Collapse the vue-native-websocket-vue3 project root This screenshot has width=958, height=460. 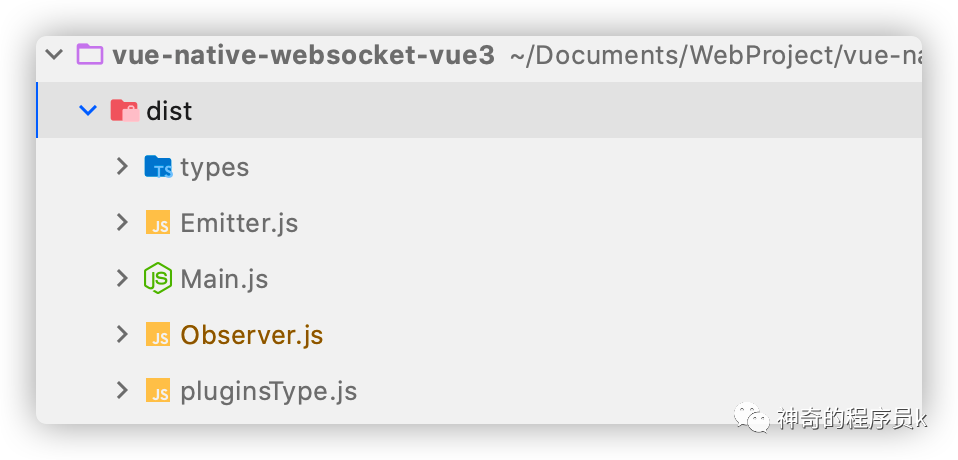54,55
